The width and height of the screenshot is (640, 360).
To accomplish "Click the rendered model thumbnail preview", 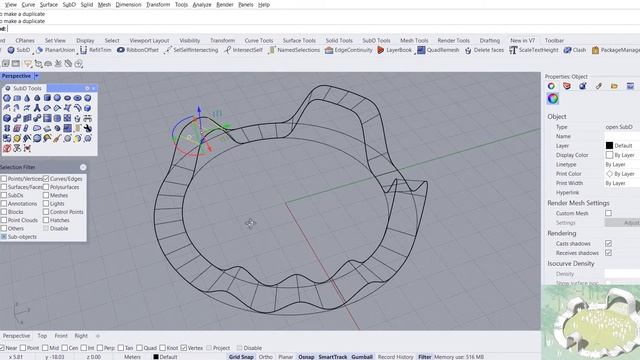I will tap(591, 322).
